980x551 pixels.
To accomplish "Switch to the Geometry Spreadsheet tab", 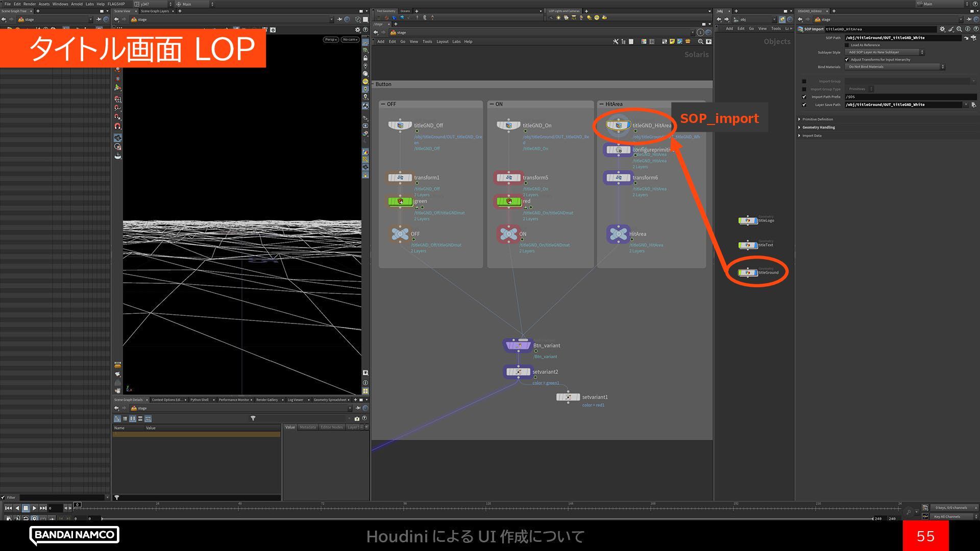I will click(329, 400).
